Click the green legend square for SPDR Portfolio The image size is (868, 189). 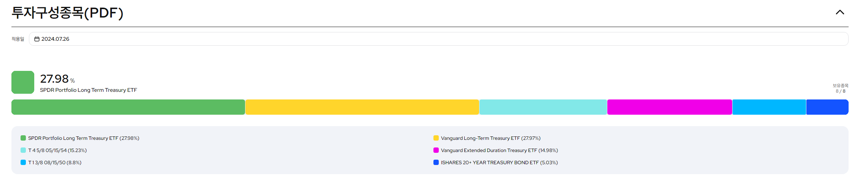pos(23,138)
